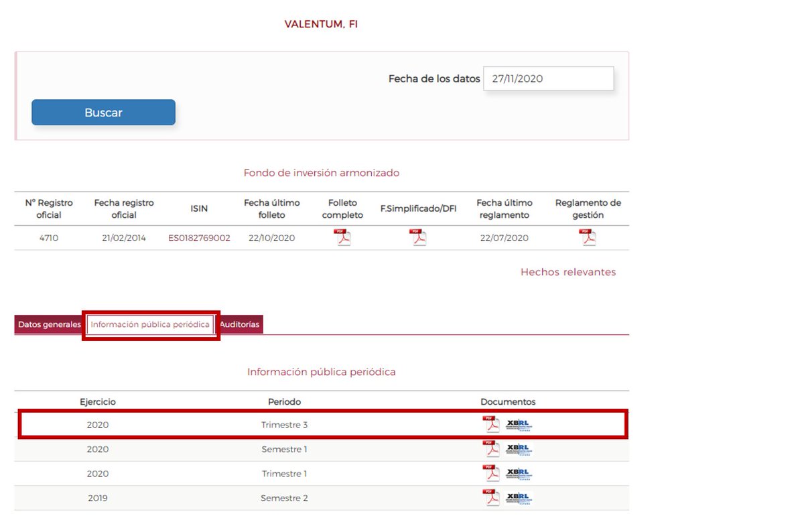The height and width of the screenshot is (532, 804).
Task: Click the 2019 ejercicio cell
Action: [x=98, y=498]
